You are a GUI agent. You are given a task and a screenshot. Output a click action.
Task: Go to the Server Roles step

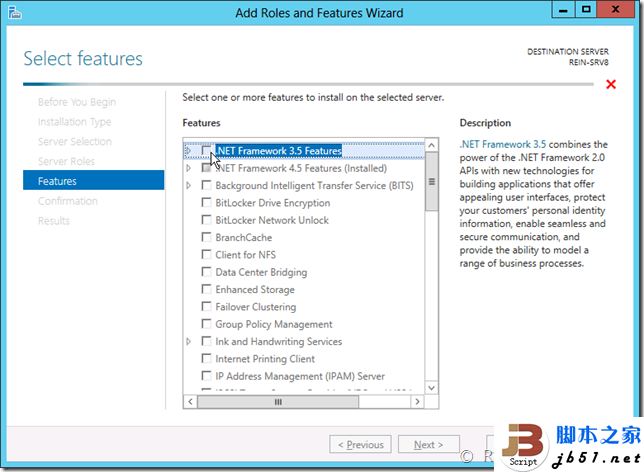point(66,161)
